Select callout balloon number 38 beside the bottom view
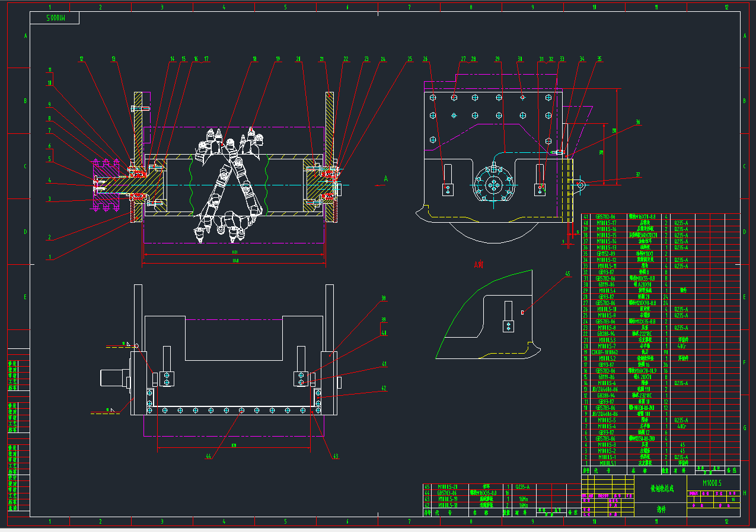Image resolution: width=756 pixels, height=532 pixels. point(384,299)
